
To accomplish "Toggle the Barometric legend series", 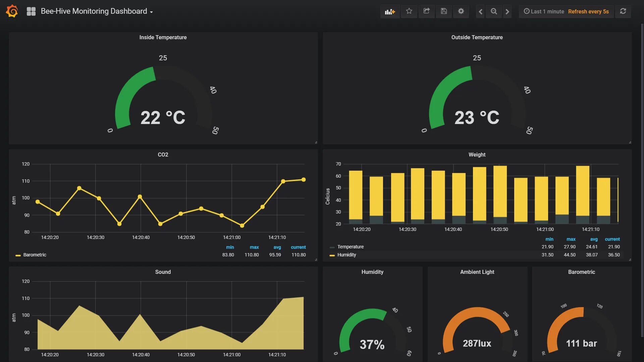I will 35,255.
